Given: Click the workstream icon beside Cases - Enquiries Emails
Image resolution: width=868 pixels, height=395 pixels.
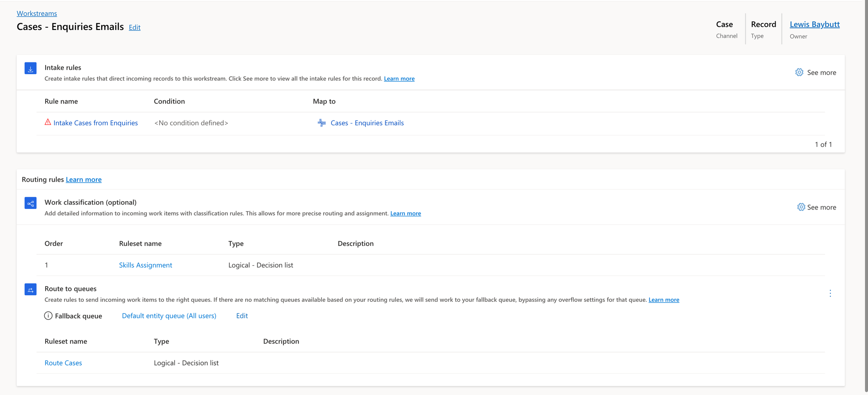Looking at the screenshot, I should click(322, 123).
